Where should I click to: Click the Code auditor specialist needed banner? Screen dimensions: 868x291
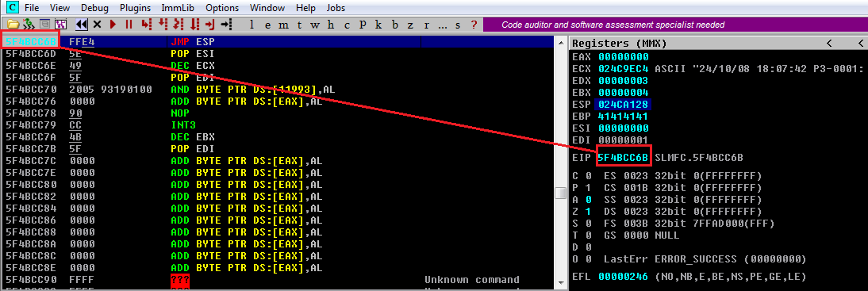(675, 25)
